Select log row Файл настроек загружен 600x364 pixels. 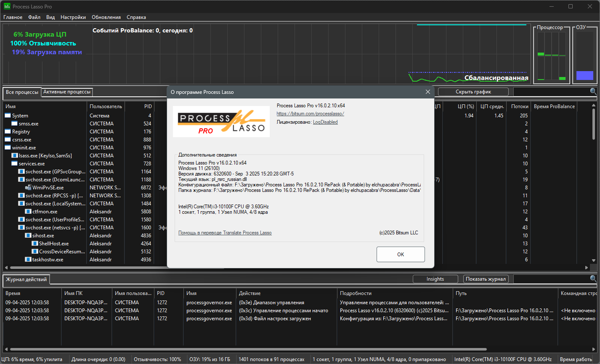tap(300, 319)
